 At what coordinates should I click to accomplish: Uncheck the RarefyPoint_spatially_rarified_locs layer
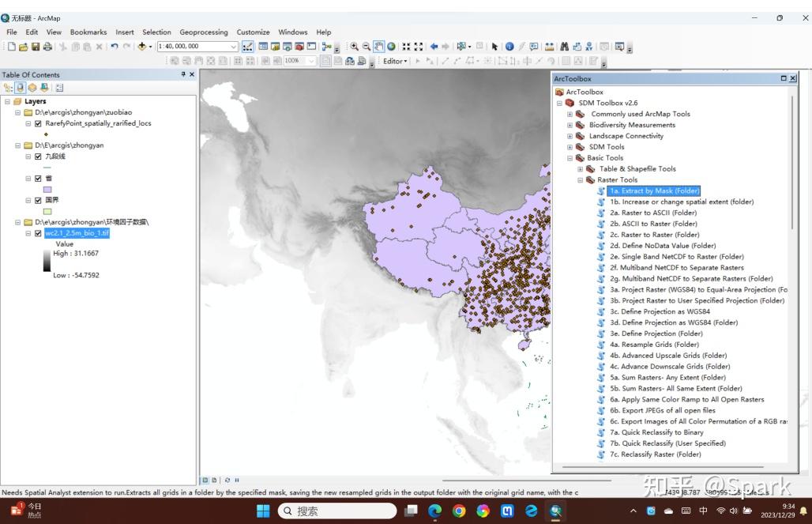coord(38,123)
